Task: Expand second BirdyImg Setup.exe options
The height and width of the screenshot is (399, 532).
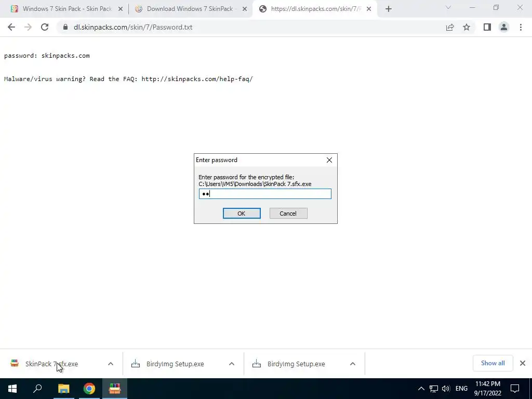Action: click(x=353, y=364)
